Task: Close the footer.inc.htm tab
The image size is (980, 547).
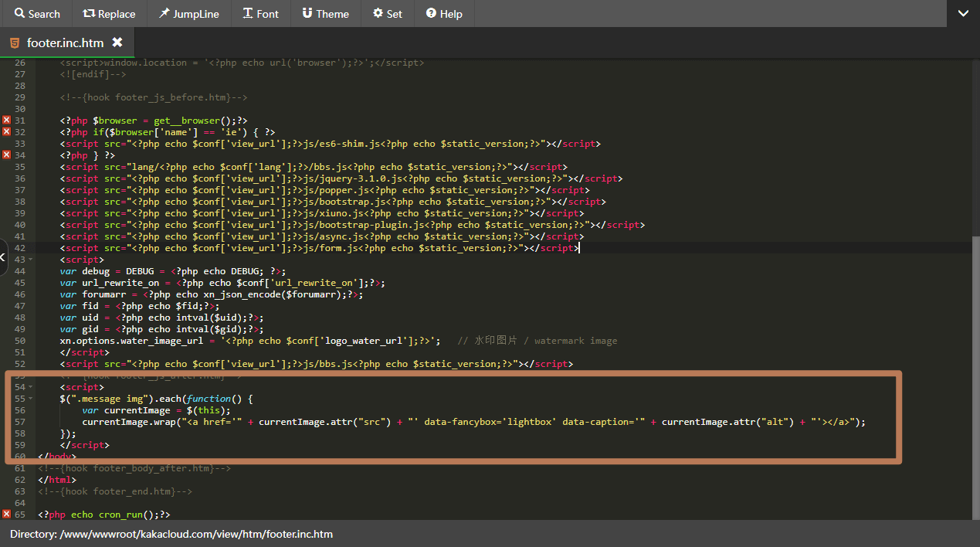Action: (x=117, y=42)
